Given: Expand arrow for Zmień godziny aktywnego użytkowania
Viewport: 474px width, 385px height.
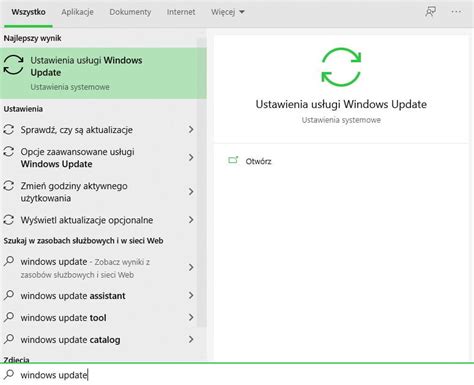Looking at the screenshot, I should click(191, 191).
